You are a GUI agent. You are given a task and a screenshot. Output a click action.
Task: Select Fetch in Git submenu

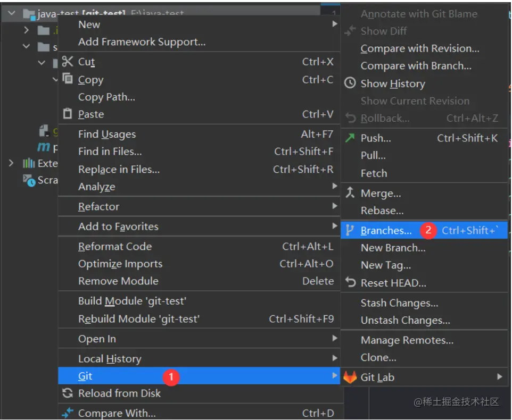[424, 173]
